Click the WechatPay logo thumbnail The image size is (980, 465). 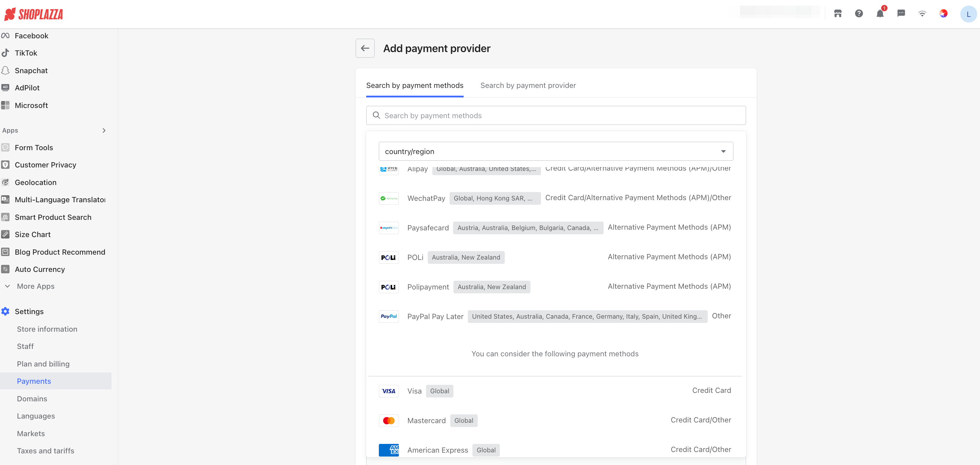388,198
